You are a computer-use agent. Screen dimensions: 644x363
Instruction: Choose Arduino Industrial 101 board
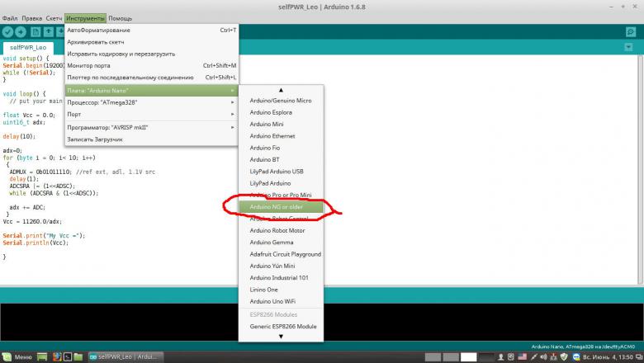click(281, 278)
